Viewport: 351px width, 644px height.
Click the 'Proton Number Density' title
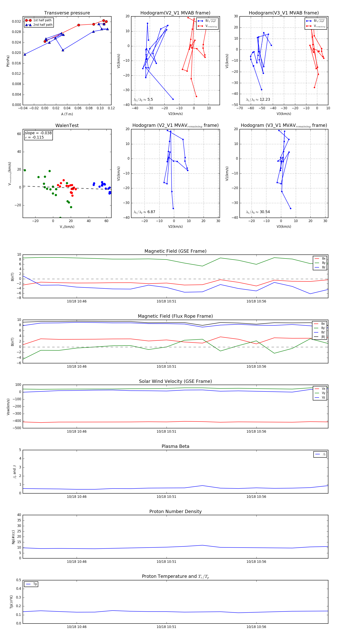(175, 511)
